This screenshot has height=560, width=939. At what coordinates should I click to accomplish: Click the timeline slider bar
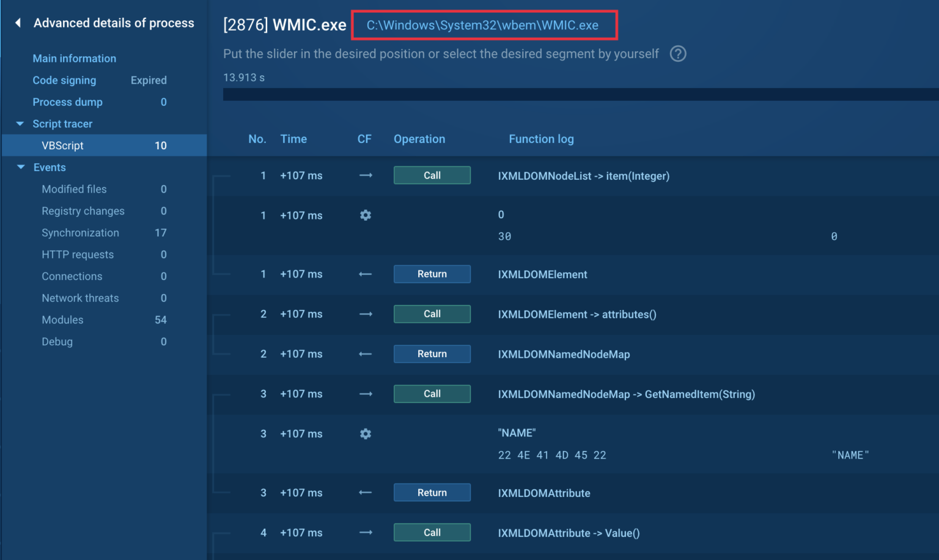(x=580, y=94)
